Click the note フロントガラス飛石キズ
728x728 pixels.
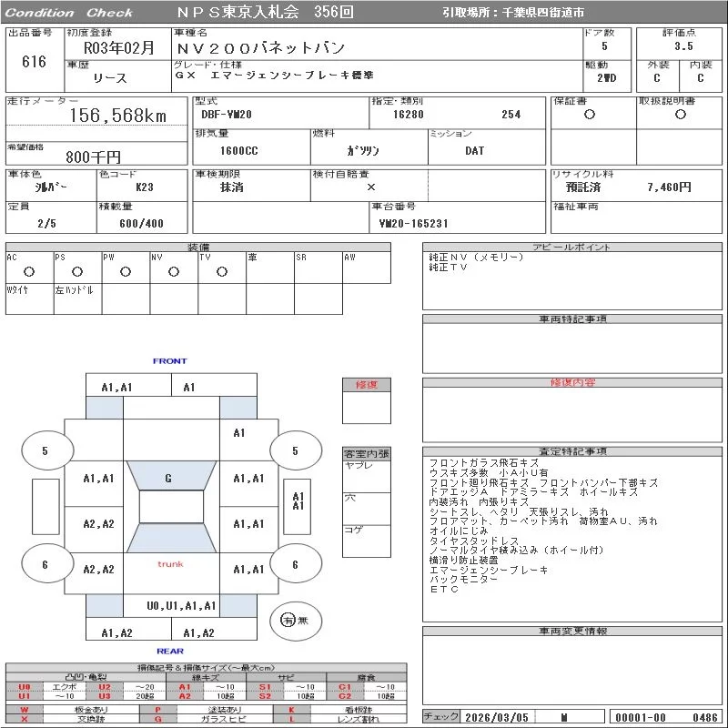point(484,463)
